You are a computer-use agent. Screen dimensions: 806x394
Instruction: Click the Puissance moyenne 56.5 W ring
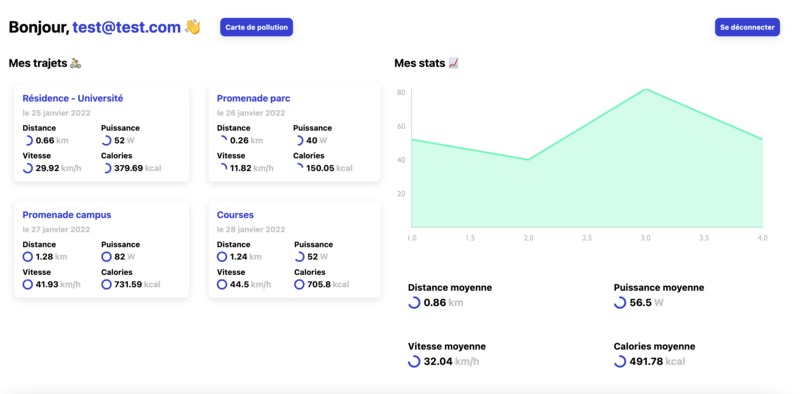pos(620,302)
